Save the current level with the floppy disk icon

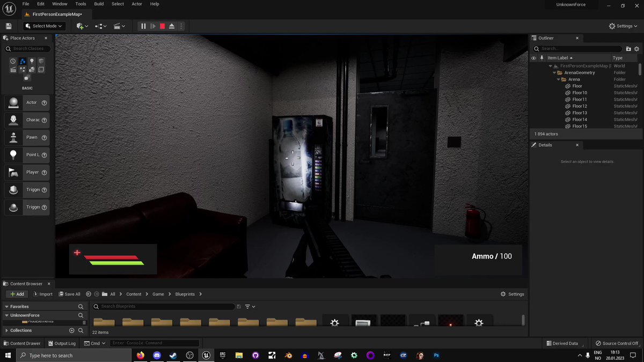[x=9, y=26]
